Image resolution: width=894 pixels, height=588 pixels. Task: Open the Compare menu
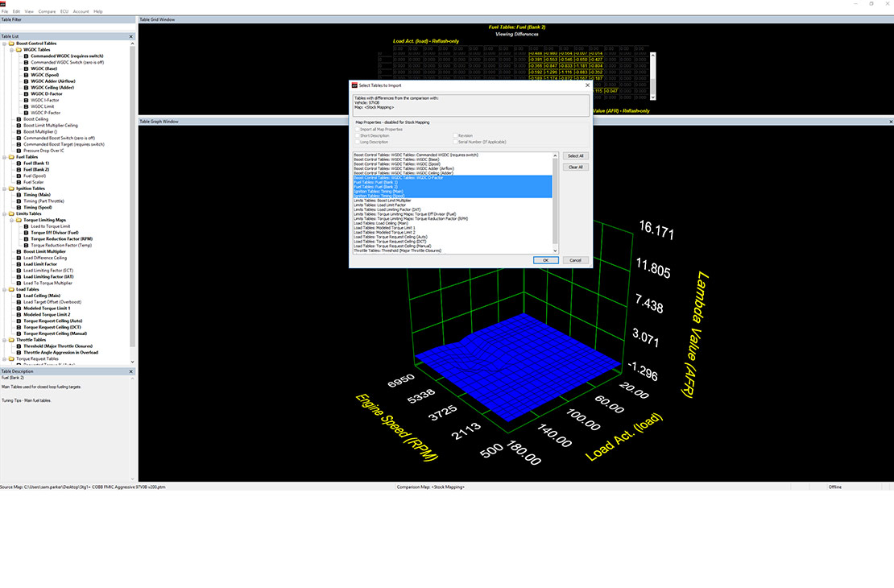pyautogui.click(x=47, y=11)
